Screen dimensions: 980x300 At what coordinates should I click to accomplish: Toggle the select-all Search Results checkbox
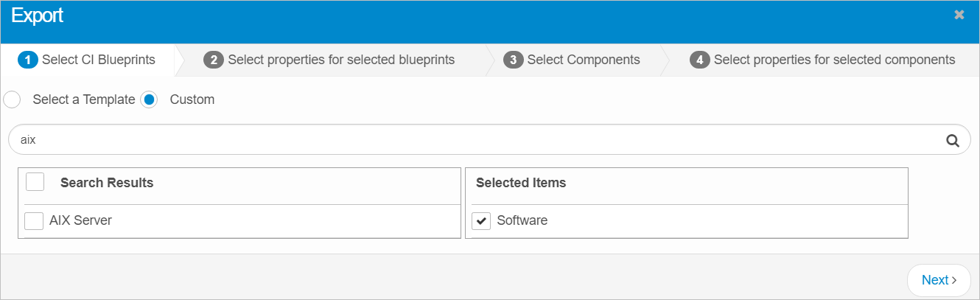coord(35,182)
